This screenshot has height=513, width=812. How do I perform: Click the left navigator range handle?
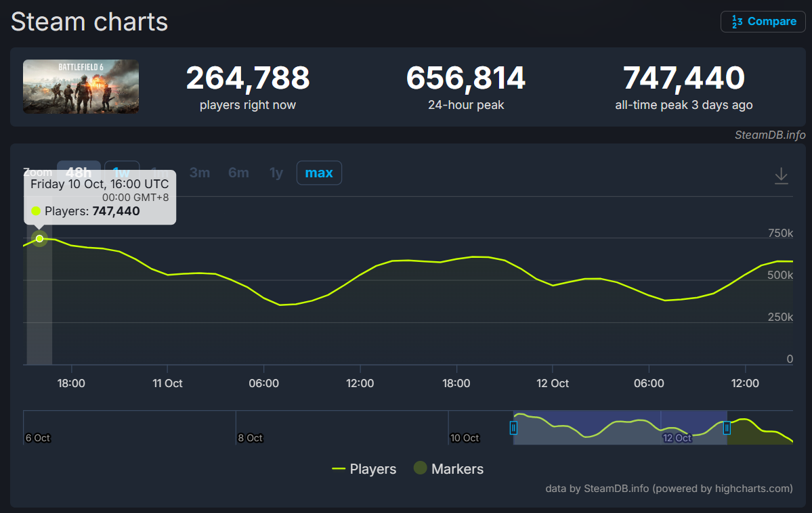tap(513, 428)
